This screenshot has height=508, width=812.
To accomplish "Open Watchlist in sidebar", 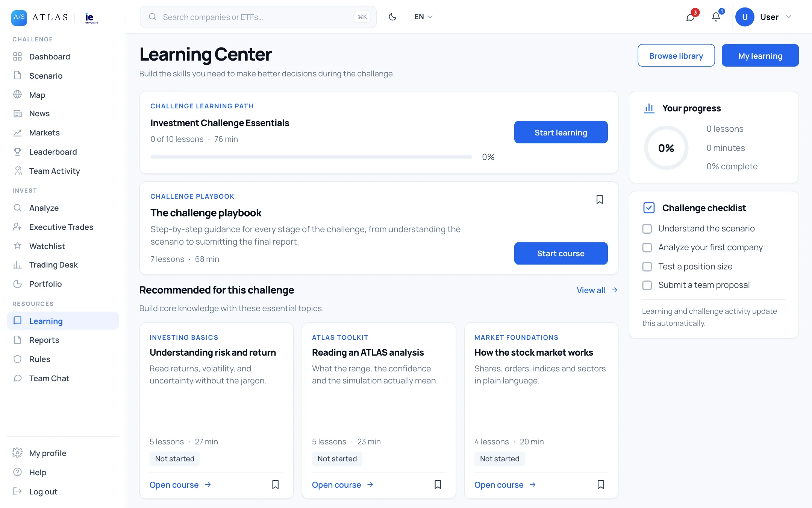I will [x=63, y=246].
